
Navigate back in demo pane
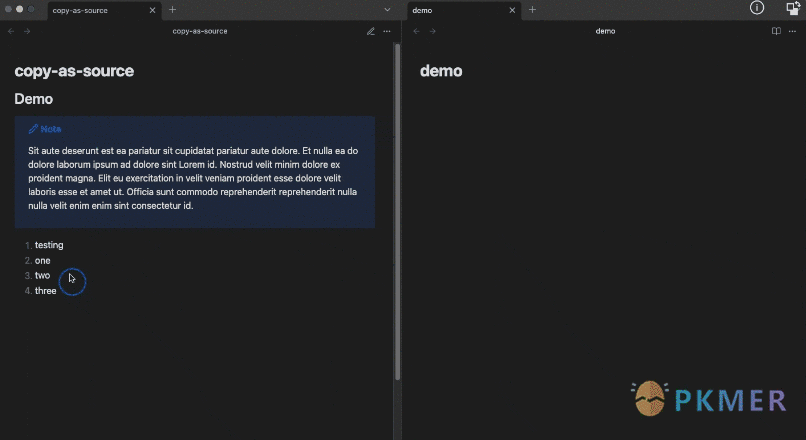click(x=416, y=31)
